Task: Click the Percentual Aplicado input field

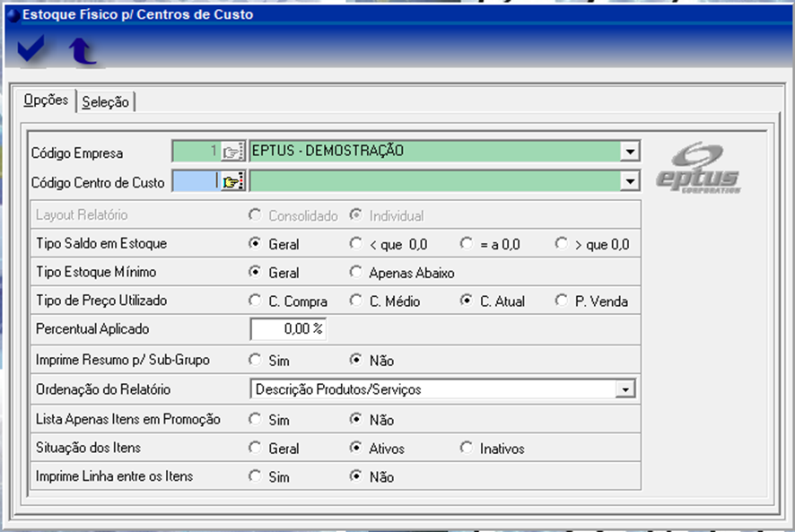Action: 288,329
